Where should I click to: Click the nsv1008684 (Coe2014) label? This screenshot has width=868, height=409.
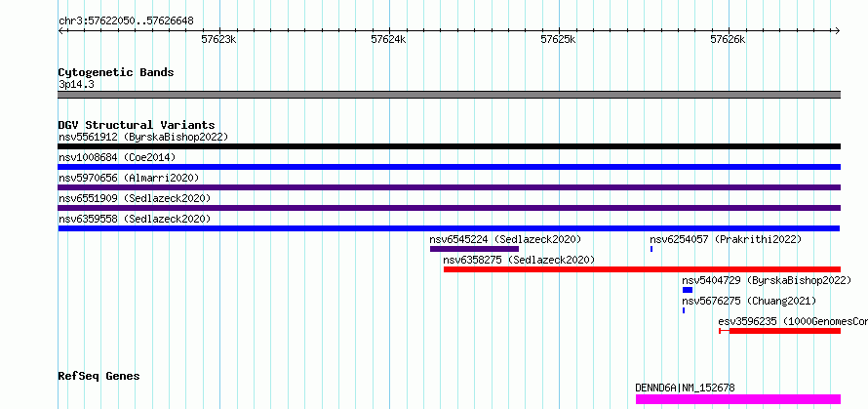pyautogui.click(x=117, y=157)
